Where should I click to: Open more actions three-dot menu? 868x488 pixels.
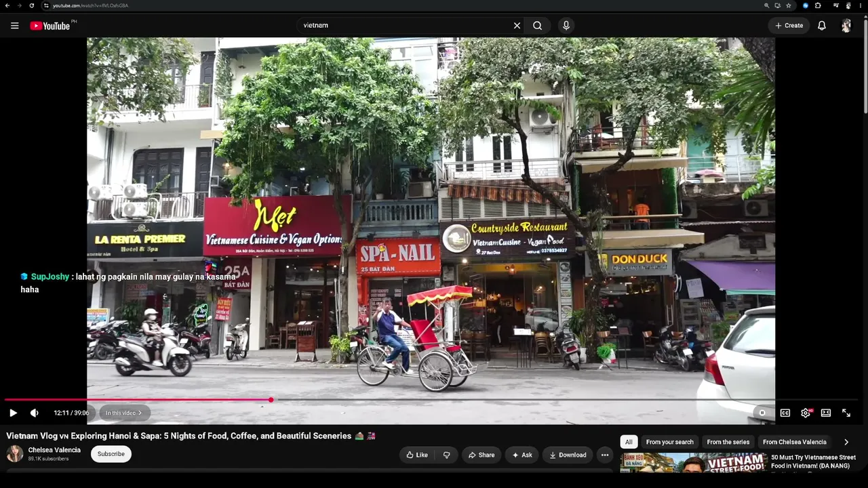coord(605,455)
